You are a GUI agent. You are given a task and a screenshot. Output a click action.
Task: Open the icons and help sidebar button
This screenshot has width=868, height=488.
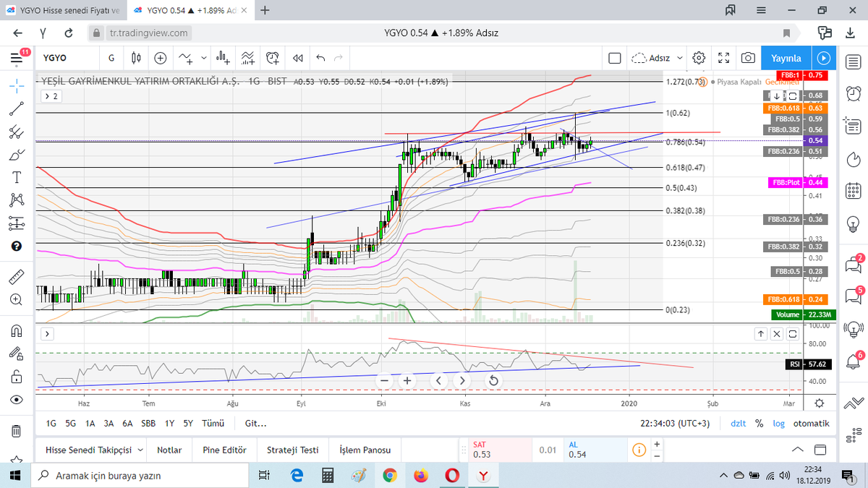pos(17,247)
